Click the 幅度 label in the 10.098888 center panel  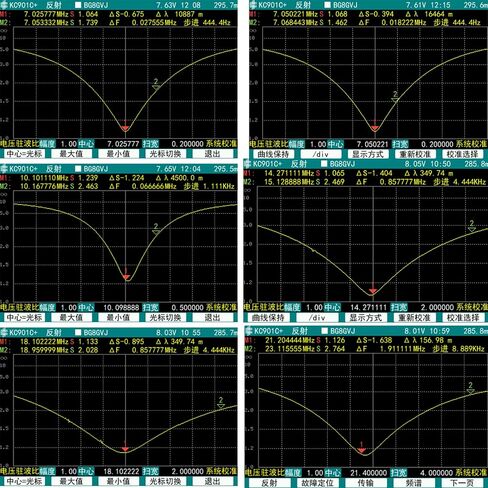47,307
